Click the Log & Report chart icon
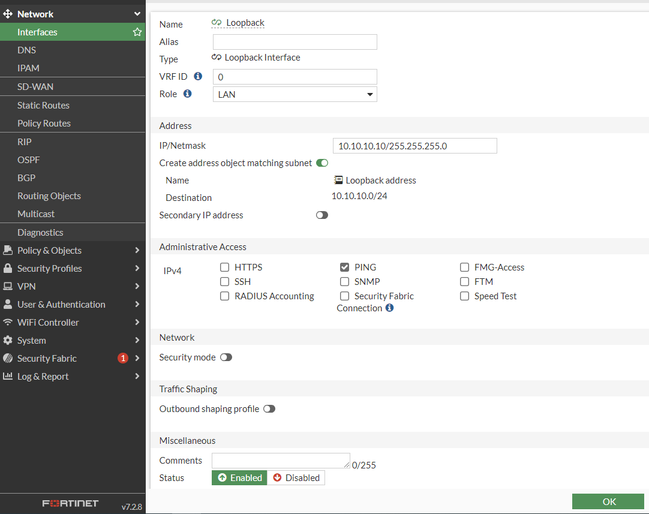 (8, 376)
